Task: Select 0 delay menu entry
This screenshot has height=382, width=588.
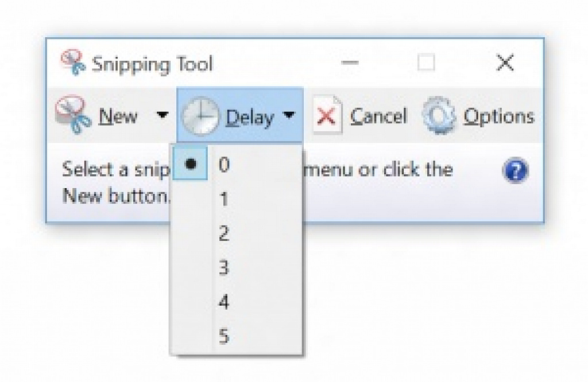Action: click(237, 163)
